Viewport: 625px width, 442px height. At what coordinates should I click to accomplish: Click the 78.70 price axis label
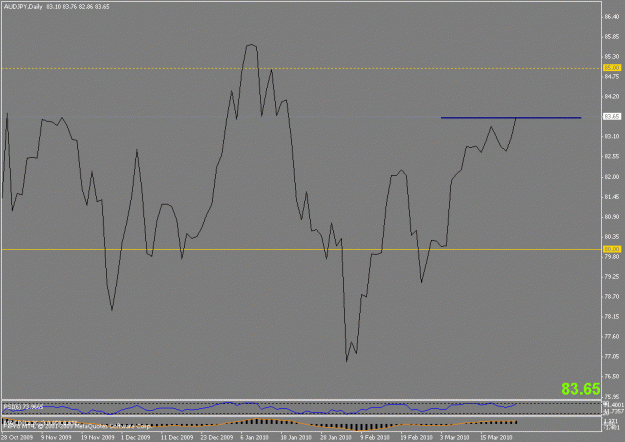[612, 297]
